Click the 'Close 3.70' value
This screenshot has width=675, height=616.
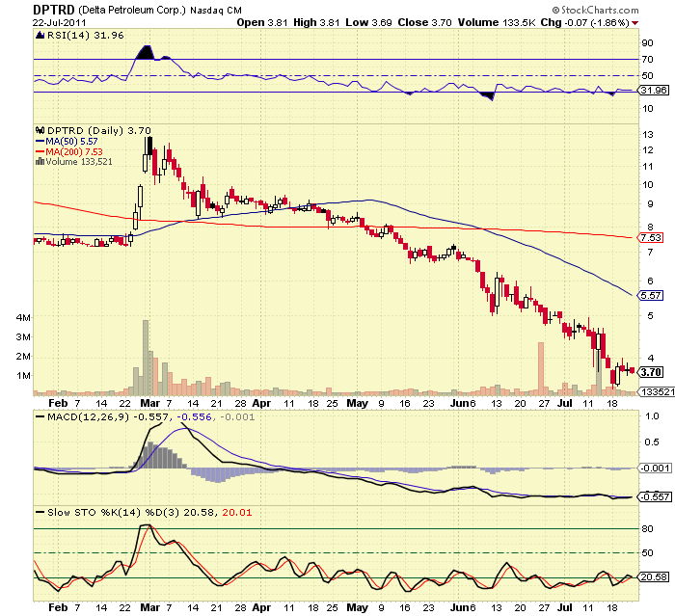click(x=424, y=22)
